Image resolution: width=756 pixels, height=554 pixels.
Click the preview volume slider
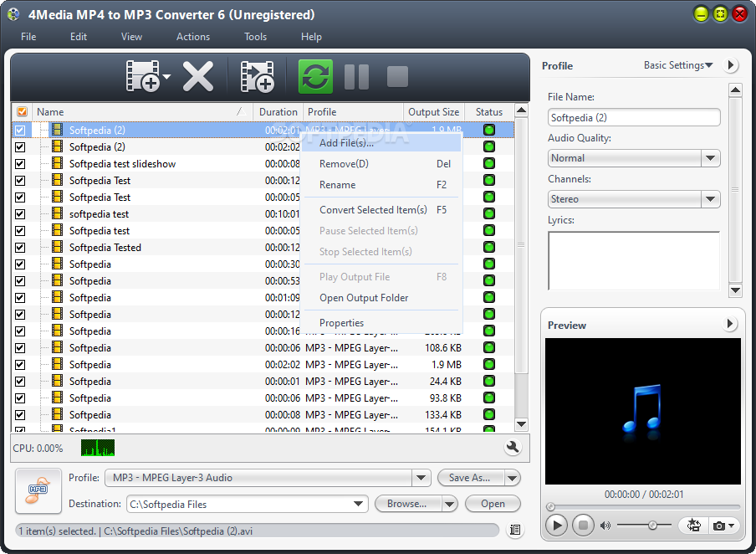click(644, 525)
